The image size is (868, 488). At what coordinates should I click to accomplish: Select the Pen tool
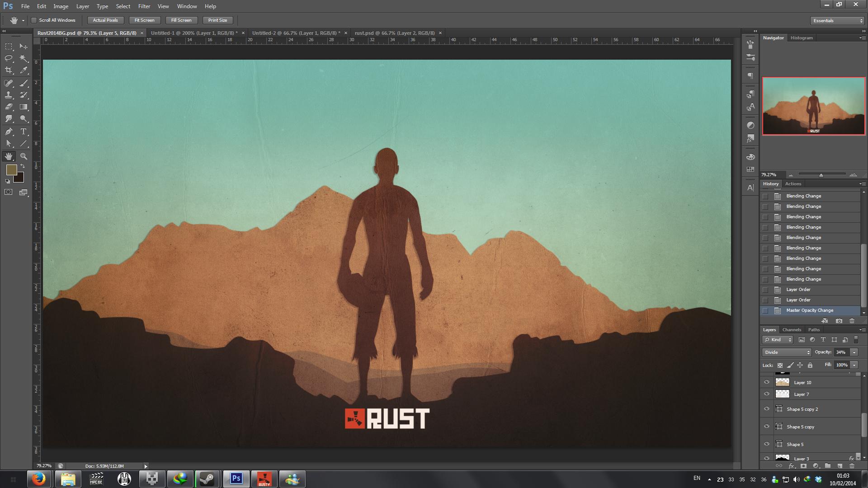(9, 131)
